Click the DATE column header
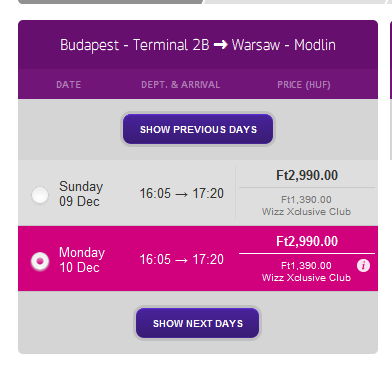The height and width of the screenshot is (373, 392). click(69, 85)
